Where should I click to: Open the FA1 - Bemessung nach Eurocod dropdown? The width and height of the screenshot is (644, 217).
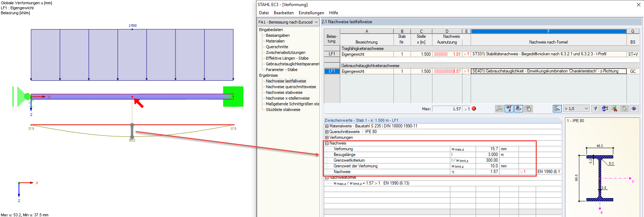(x=288, y=22)
